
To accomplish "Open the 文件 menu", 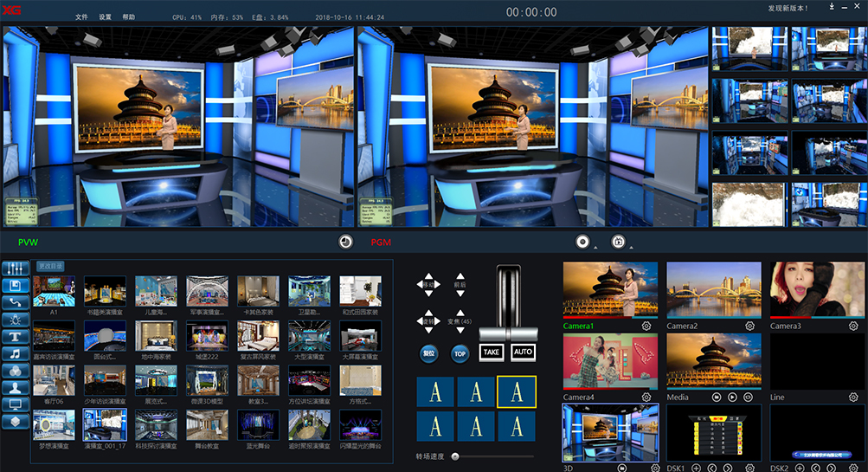I will click(x=81, y=17).
